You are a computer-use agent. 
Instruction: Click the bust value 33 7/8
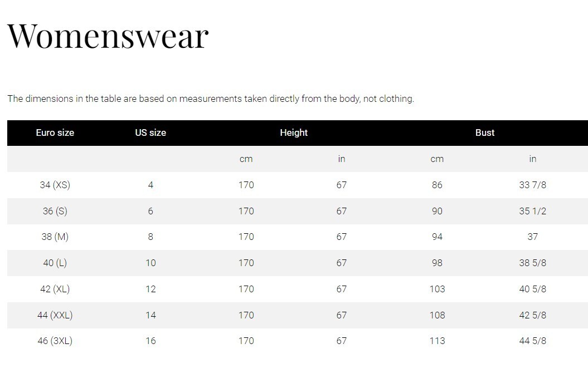coord(532,185)
